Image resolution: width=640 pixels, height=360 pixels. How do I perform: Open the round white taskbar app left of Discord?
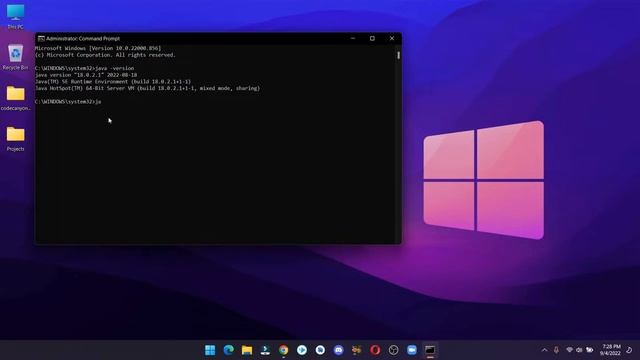coord(320,350)
